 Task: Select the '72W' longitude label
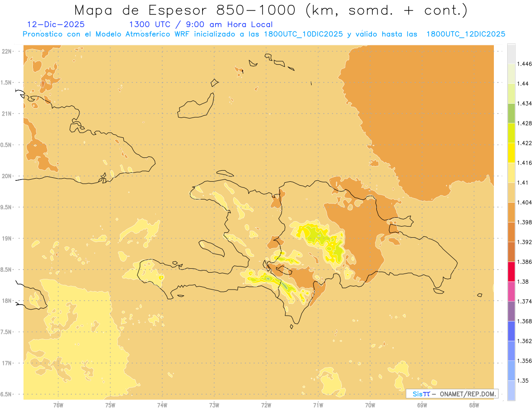[266, 405]
